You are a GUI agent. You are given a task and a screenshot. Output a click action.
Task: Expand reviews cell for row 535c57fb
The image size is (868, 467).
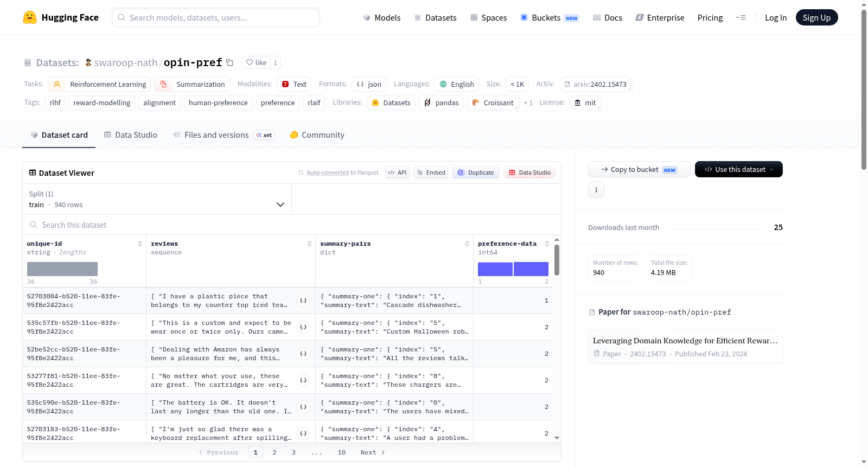pos(303,327)
